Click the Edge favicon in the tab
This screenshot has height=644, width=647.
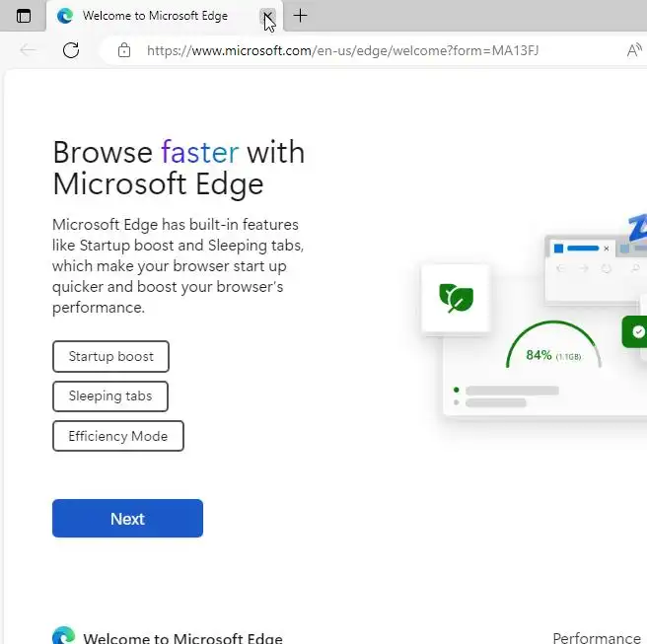coord(65,16)
